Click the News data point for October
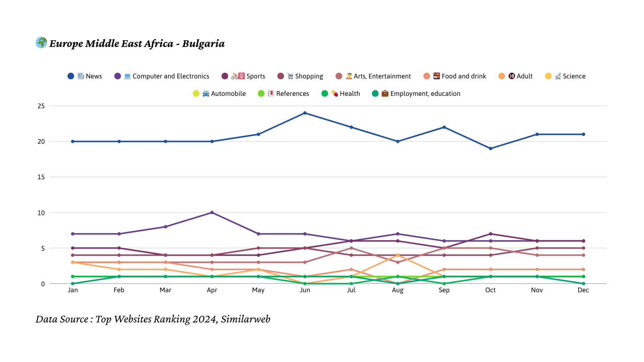The height and width of the screenshot is (362, 644). click(491, 148)
